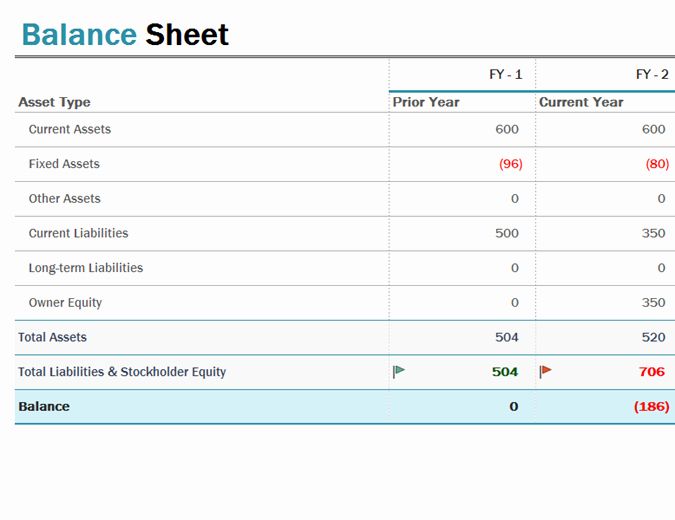Click the Fixed Assets row label
The width and height of the screenshot is (675, 520).
point(64,164)
